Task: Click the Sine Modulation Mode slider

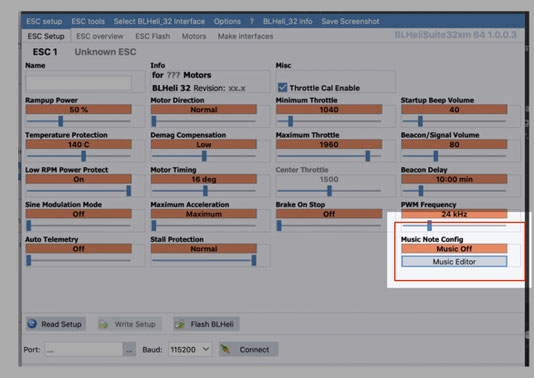Action: click(79, 225)
